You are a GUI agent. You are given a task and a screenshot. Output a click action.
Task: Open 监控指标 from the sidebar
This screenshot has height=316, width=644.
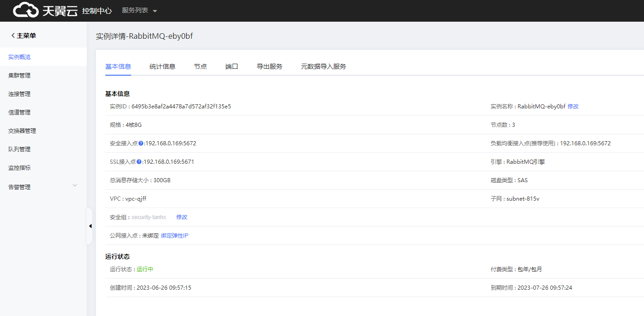19,168
